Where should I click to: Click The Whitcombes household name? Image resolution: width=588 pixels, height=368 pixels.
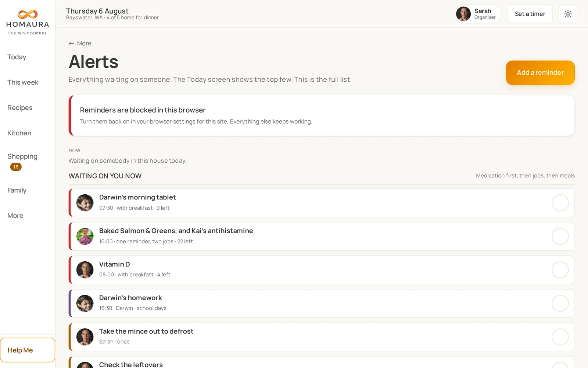tap(28, 33)
